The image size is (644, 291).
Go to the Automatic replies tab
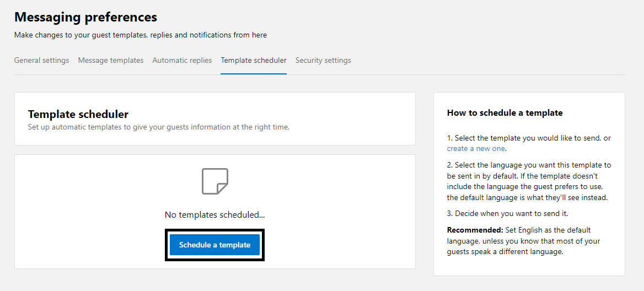182,60
